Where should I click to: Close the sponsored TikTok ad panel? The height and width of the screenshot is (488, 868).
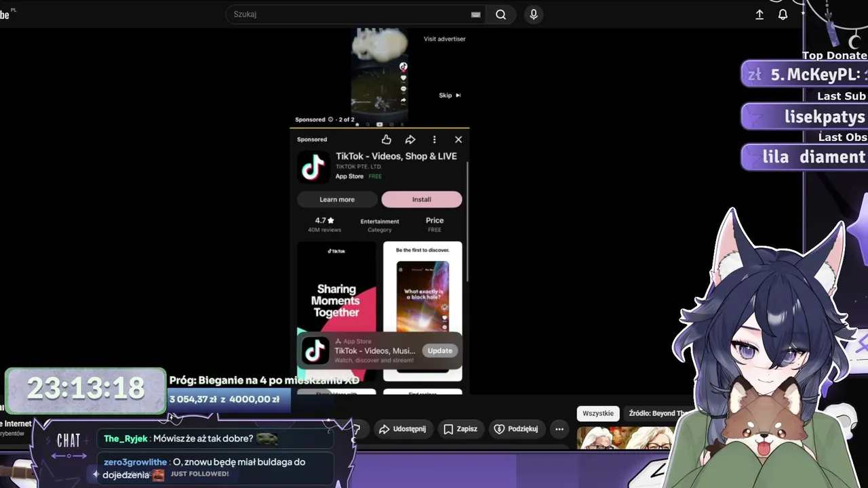point(458,140)
